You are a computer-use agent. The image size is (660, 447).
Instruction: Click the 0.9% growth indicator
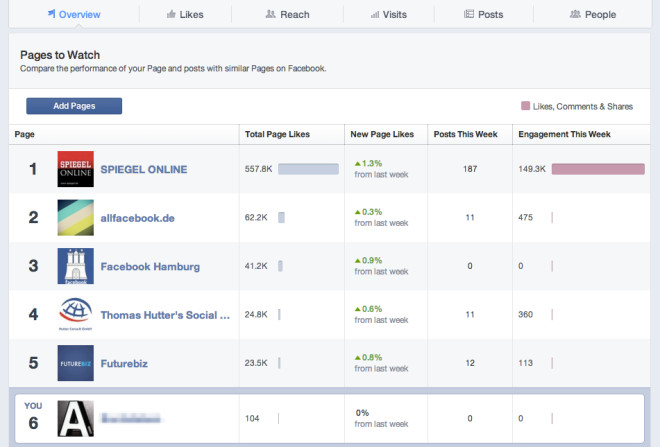368,260
